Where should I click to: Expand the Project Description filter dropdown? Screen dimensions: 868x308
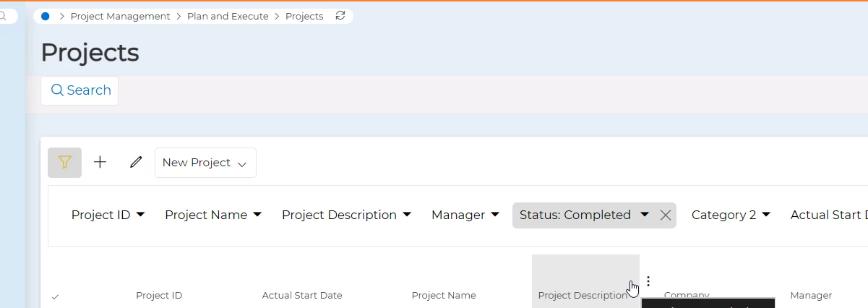(x=347, y=215)
